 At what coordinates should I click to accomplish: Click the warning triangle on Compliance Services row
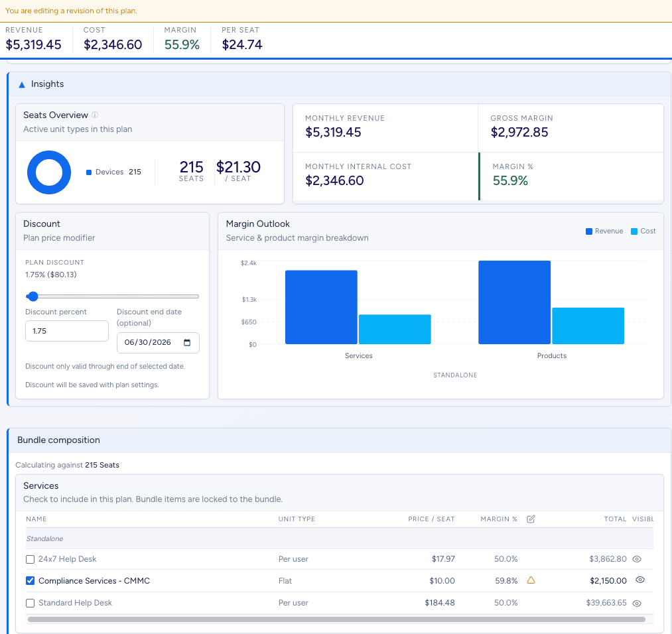click(531, 580)
